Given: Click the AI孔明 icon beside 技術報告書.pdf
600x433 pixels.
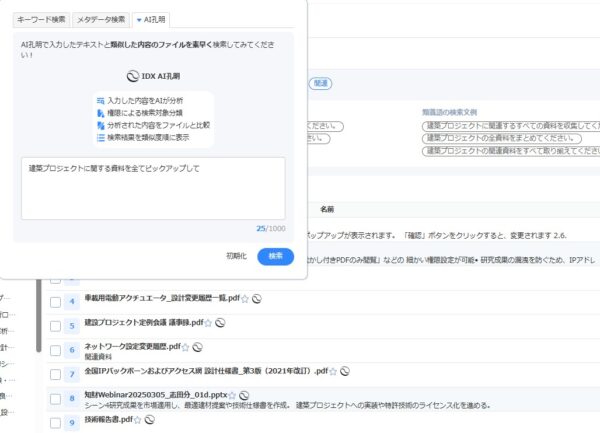Looking at the screenshot, I should point(150,420).
